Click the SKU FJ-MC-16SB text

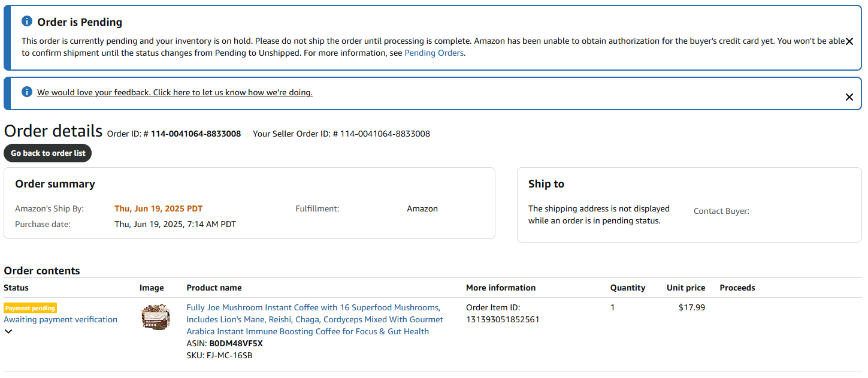pyautogui.click(x=219, y=356)
